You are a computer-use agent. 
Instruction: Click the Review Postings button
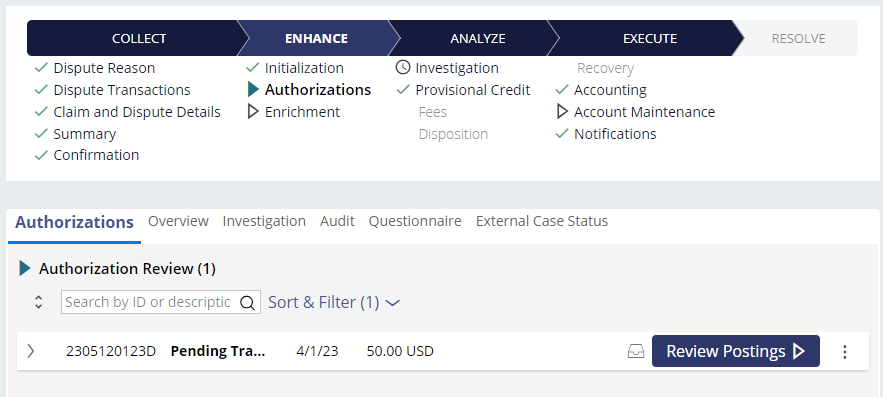[x=735, y=351]
